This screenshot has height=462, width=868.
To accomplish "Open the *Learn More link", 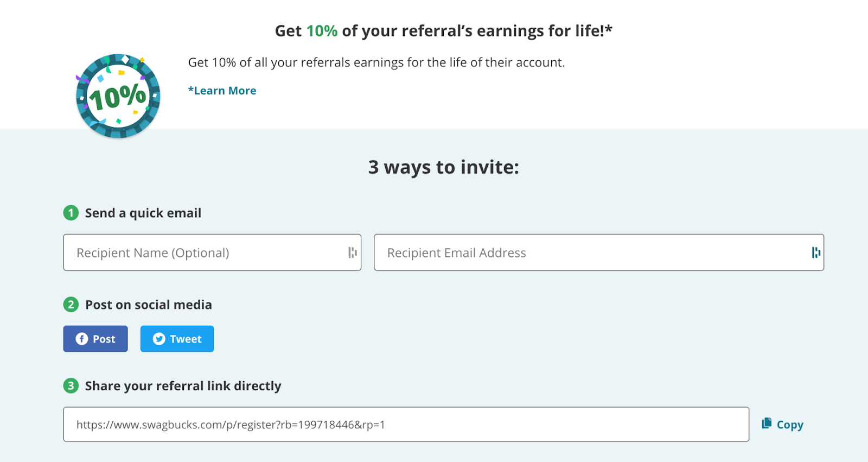I will pyautogui.click(x=222, y=90).
